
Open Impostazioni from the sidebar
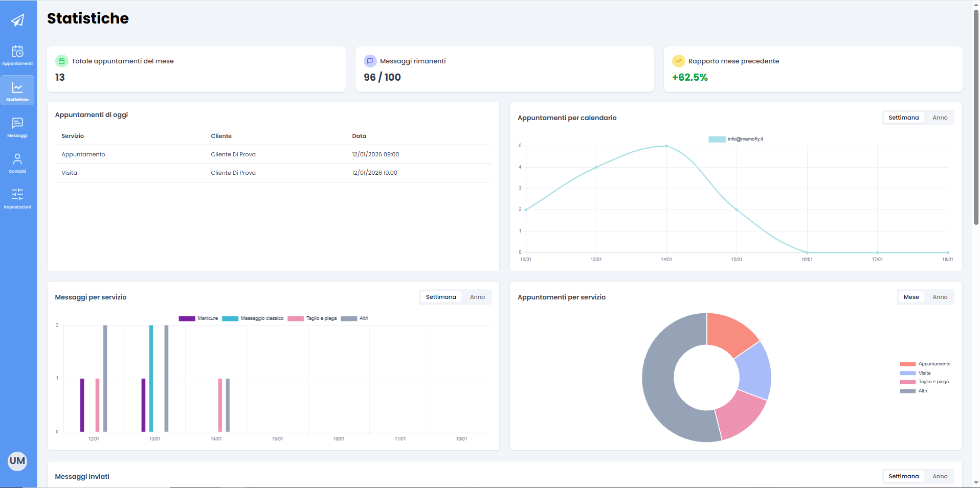click(x=17, y=198)
